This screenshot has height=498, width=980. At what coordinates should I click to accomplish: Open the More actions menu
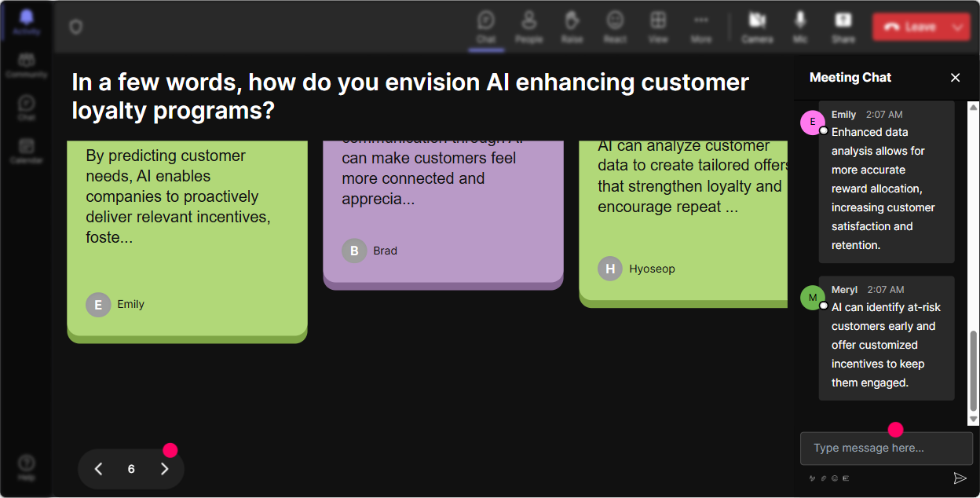[x=701, y=27]
